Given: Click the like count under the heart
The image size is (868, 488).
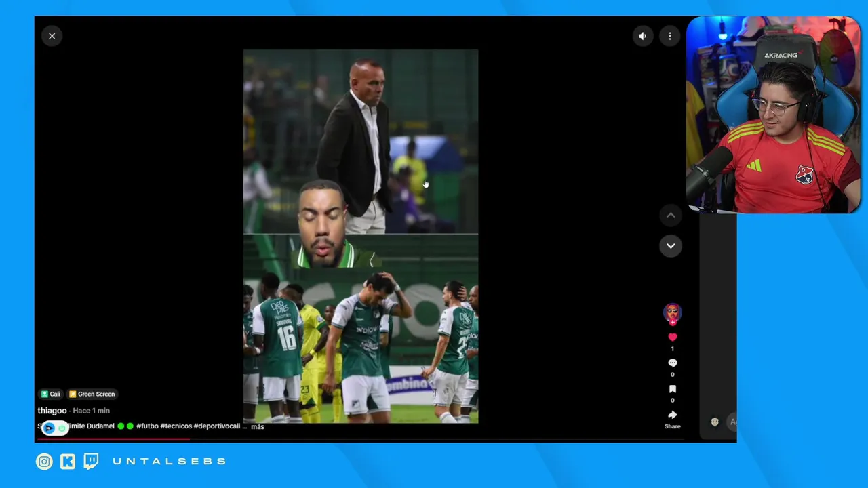Looking at the screenshot, I should click(x=673, y=349).
